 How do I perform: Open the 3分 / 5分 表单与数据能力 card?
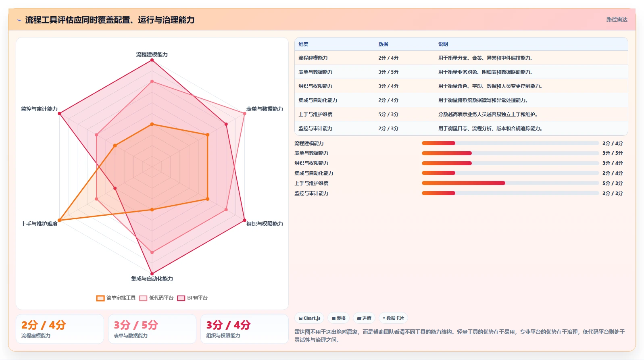pos(152,329)
